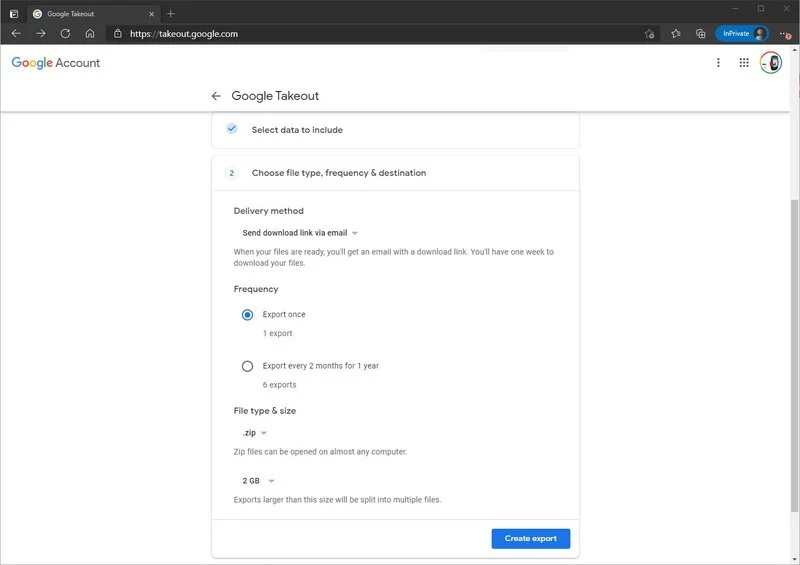Click the '6 exports' text

tap(279, 385)
